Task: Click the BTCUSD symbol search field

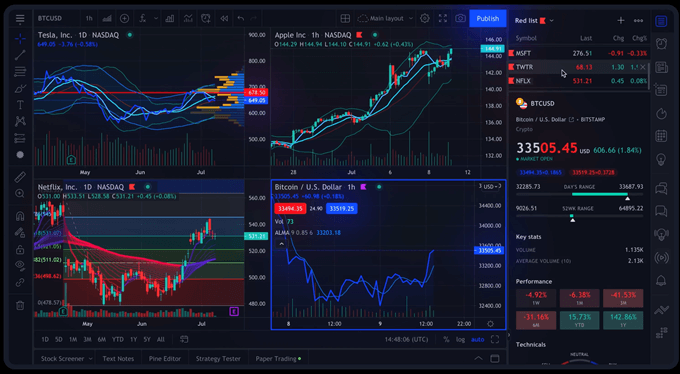Action: tap(50, 19)
